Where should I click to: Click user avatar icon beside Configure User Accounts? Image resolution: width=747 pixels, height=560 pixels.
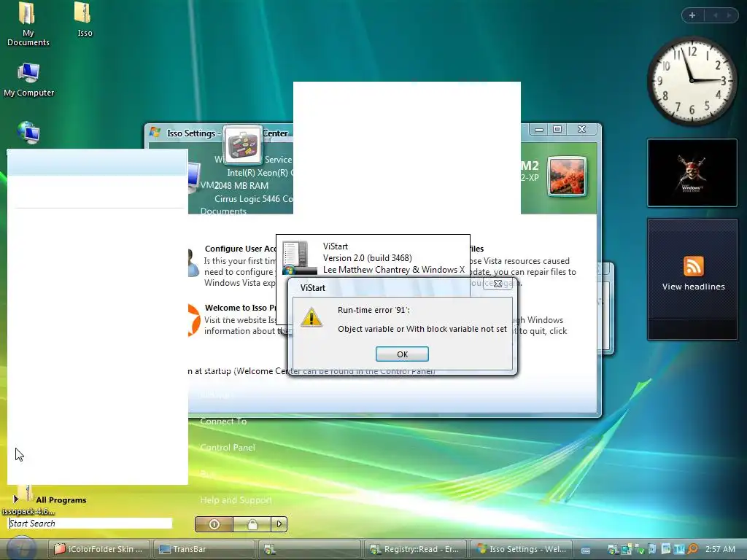[x=193, y=262]
